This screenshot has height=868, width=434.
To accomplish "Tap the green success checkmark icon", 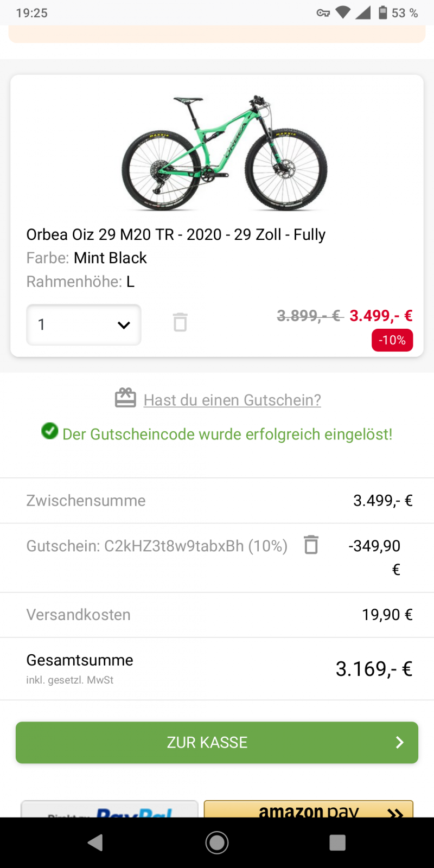I will (50, 431).
